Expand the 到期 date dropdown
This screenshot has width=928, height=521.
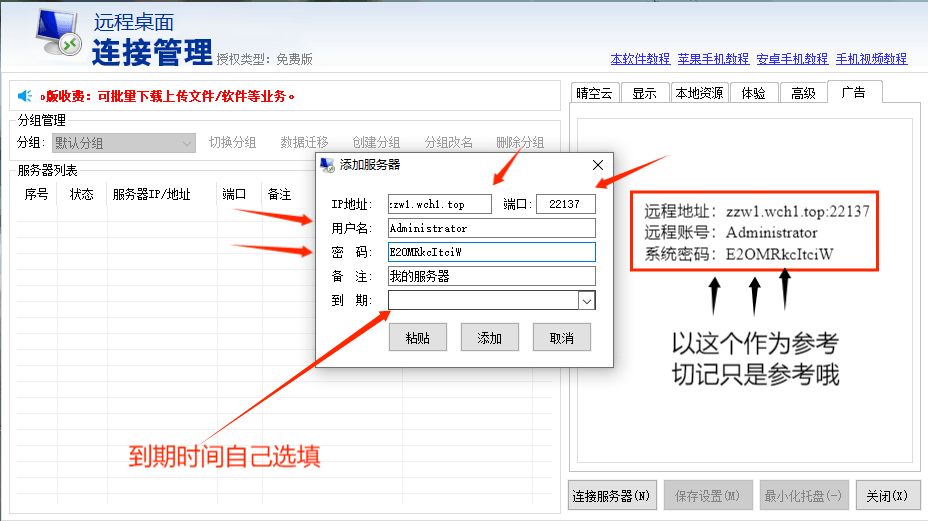click(587, 300)
